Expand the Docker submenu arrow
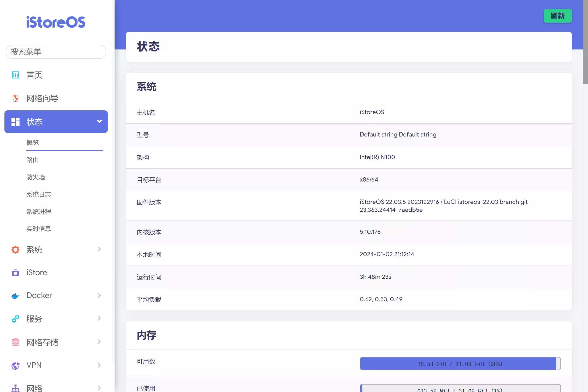Viewport: 588px width, 392px height. click(99, 295)
